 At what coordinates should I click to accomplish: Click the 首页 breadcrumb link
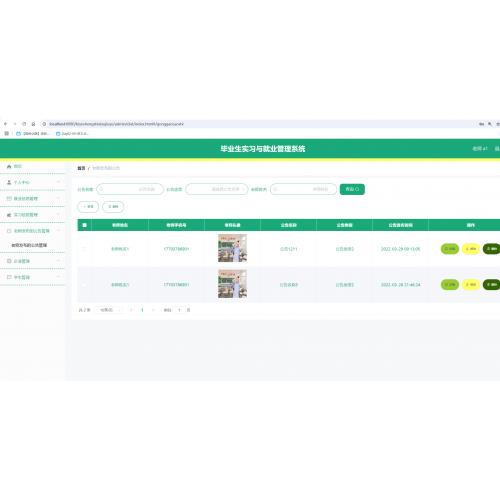tap(81, 168)
